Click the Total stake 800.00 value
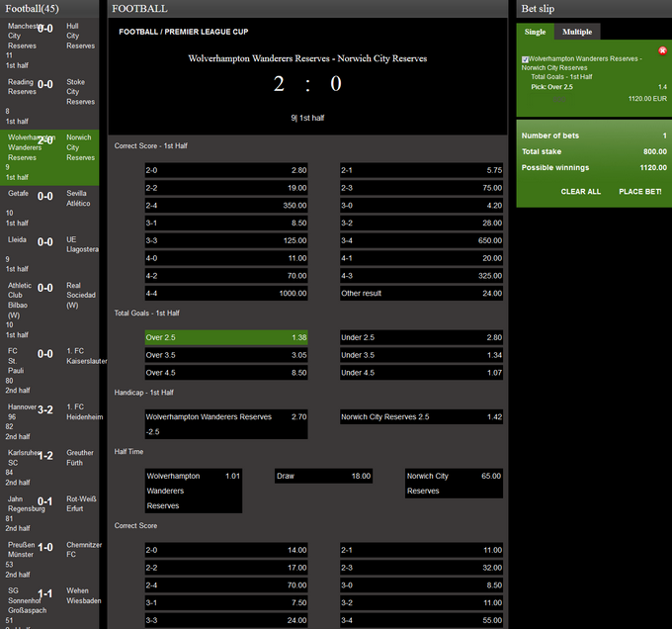 [x=655, y=151]
